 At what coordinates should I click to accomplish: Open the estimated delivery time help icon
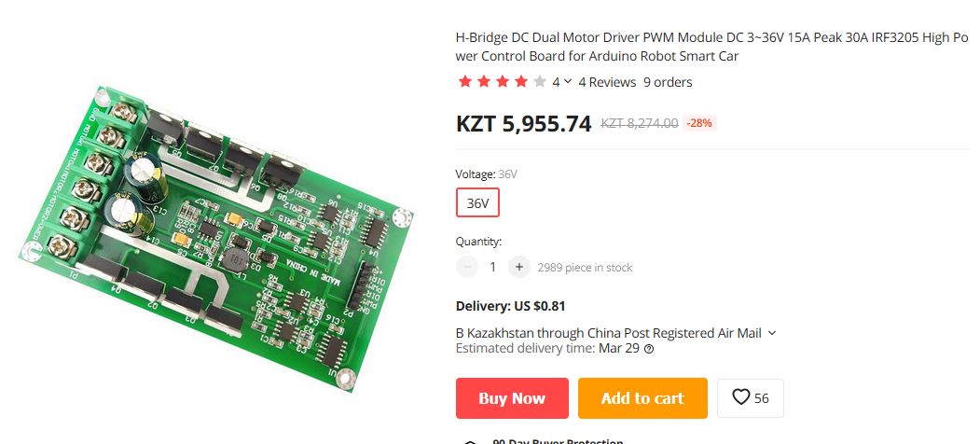[649, 349]
